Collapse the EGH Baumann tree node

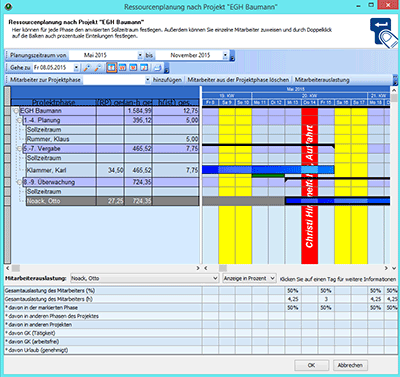[16, 111]
